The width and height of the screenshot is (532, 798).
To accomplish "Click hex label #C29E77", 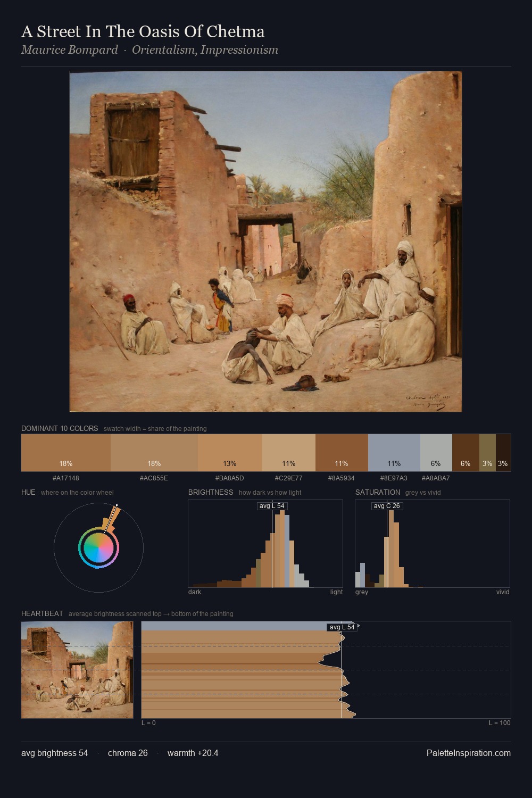I will [289, 478].
